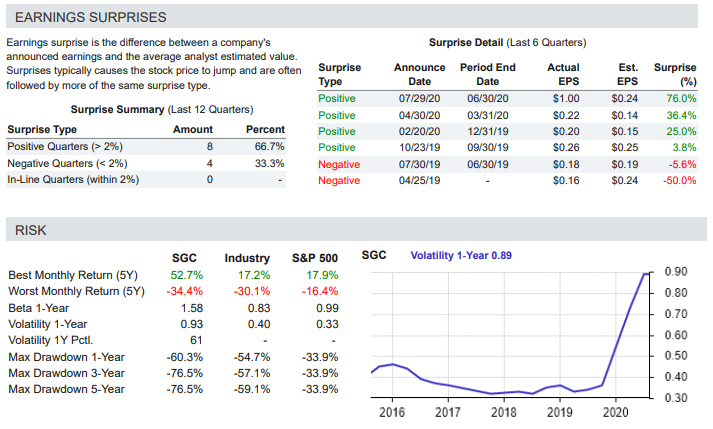713x429 pixels.
Task: Click the 0.90 label on chart y-axis
Action: pos(676,272)
